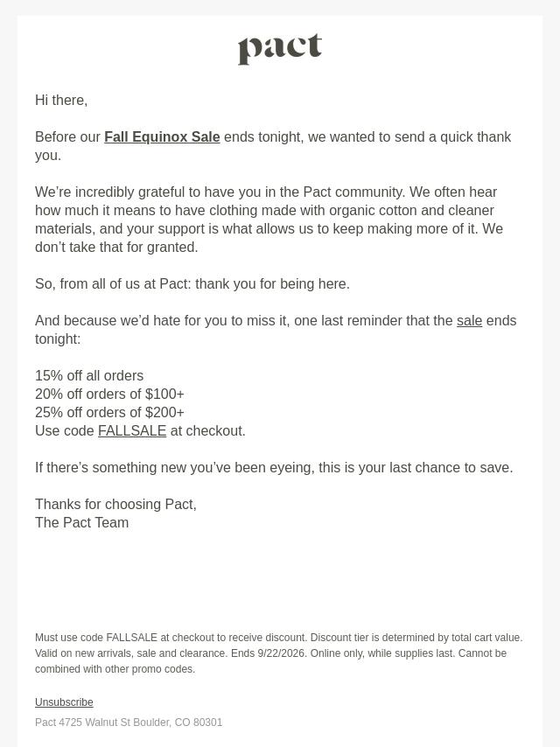Click the FALLSALE promo code link
Screen dimensions: 560x747
pyautogui.click(x=132, y=430)
